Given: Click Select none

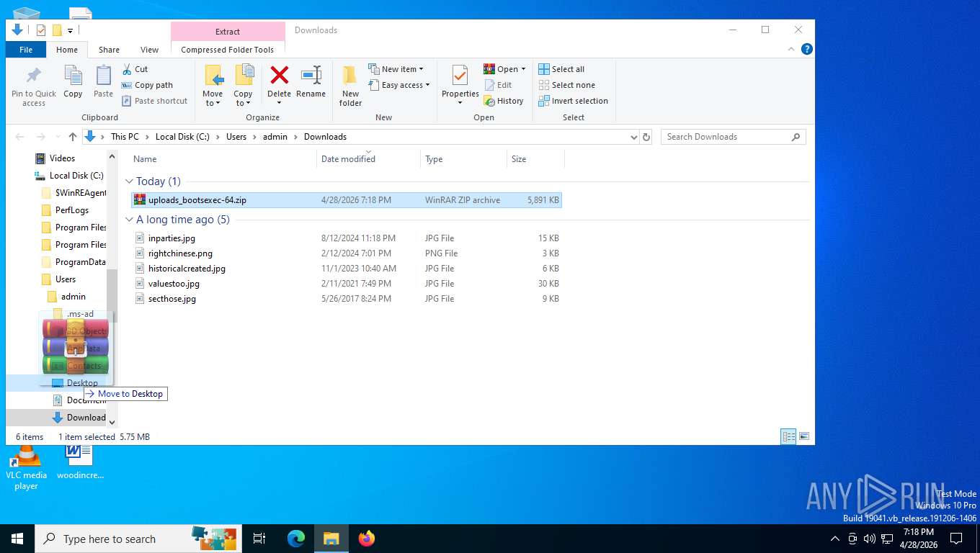Looking at the screenshot, I should [x=566, y=85].
